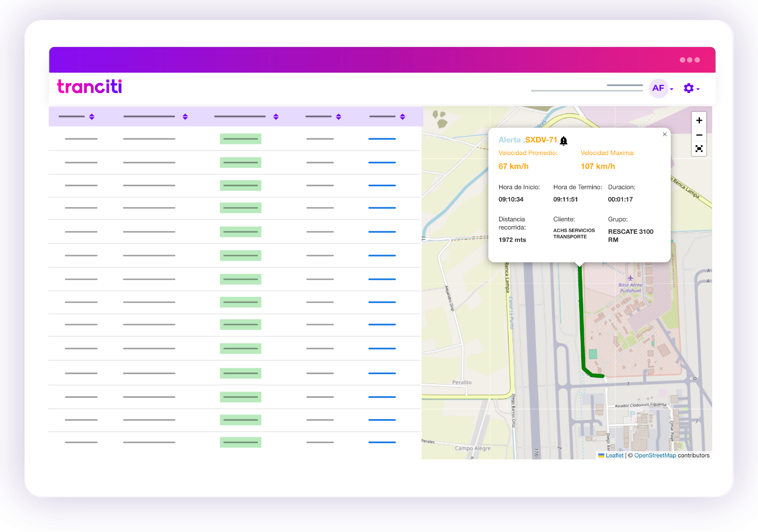Click the duration value 00:01:17

click(x=620, y=199)
